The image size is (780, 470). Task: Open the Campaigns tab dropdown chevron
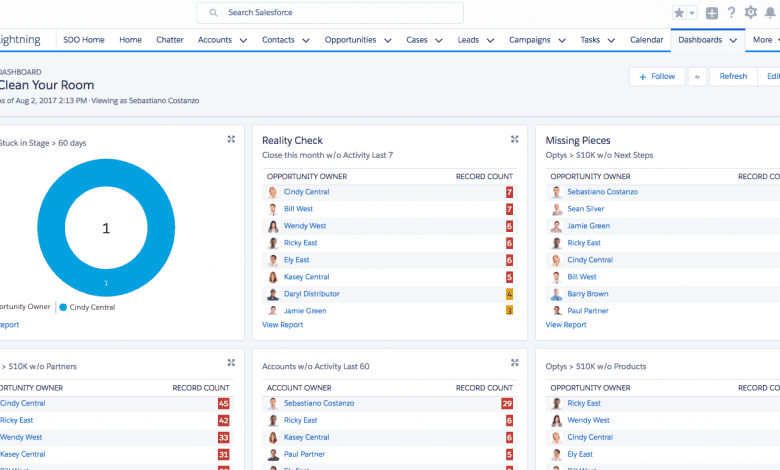562,40
